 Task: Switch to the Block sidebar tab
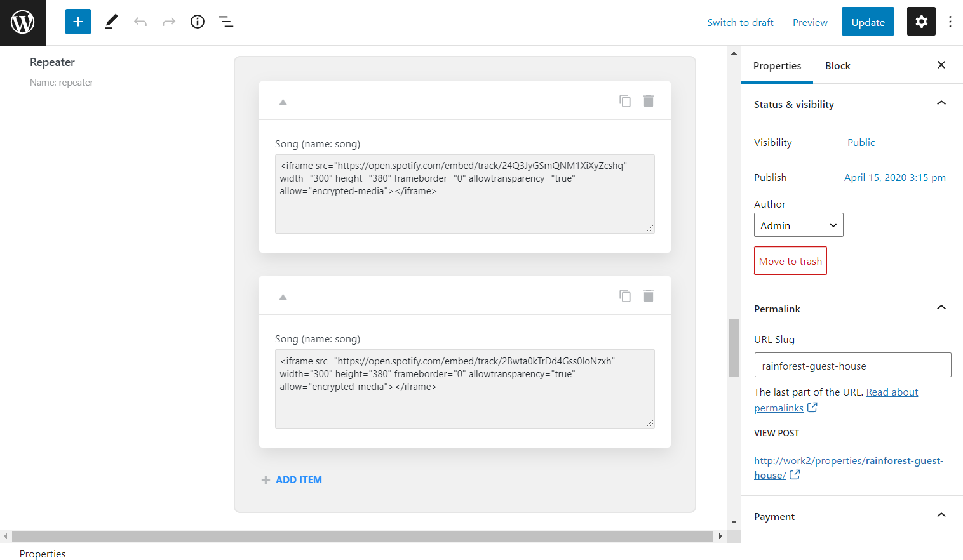[x=838, y=65]
